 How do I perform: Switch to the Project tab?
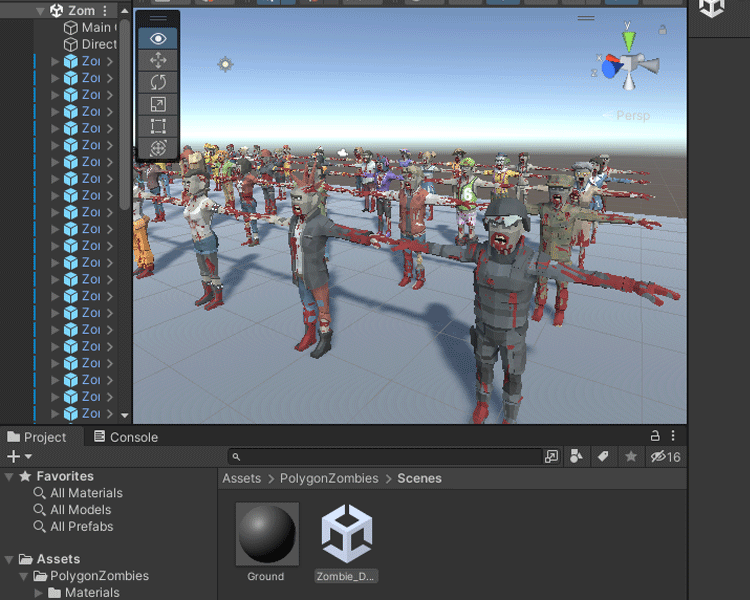click(x=37, y=437)
